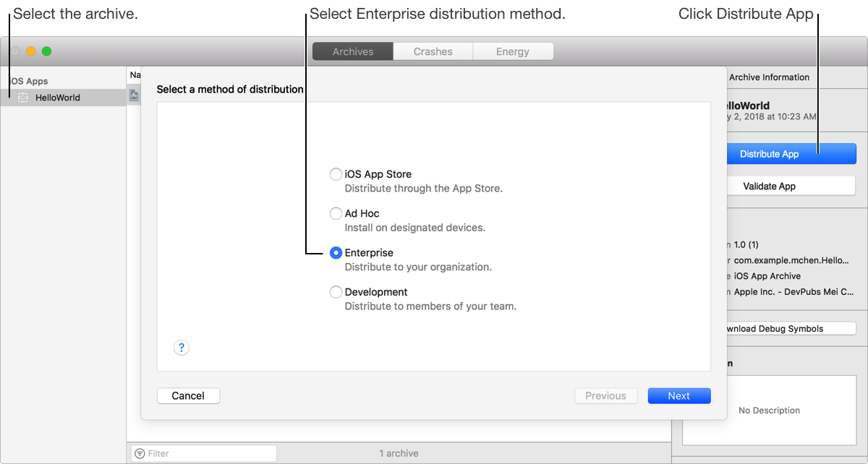The width and height of the screenshot is (868, 464).
Task: Select HelloWorld in the iOS Apps list
Action: (x=58, y=98)
